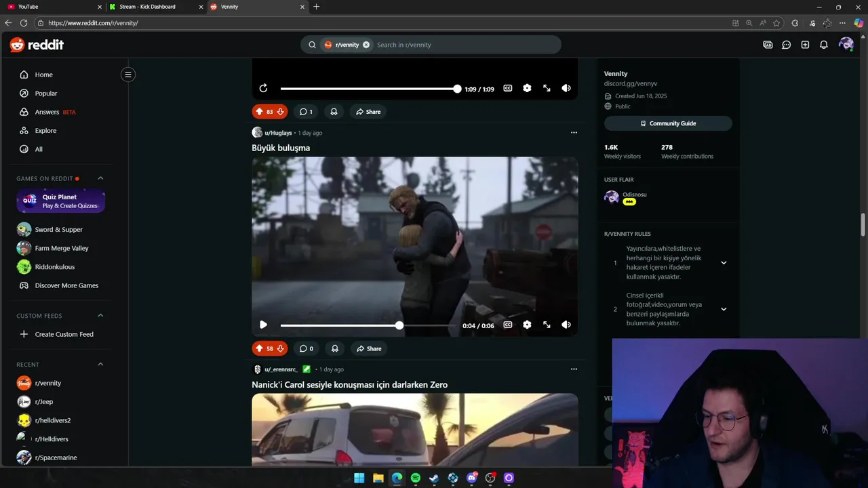Image resolution: width=868 pixels, height=488 pixels.
Task: Open settings gear on the 1:09 video
Action: 527,88
